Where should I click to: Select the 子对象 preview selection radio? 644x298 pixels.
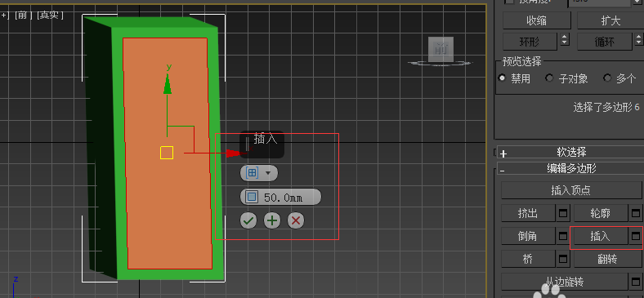549,78
